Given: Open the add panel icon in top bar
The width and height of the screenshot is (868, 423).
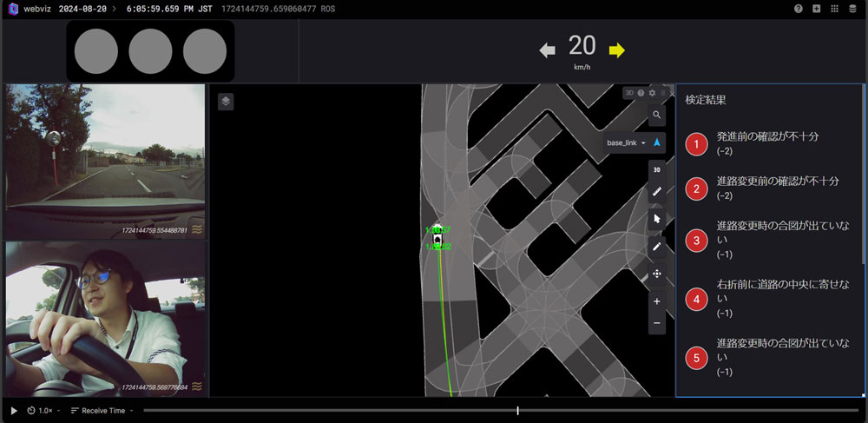Looking at the screenshot, I should 817,9.
